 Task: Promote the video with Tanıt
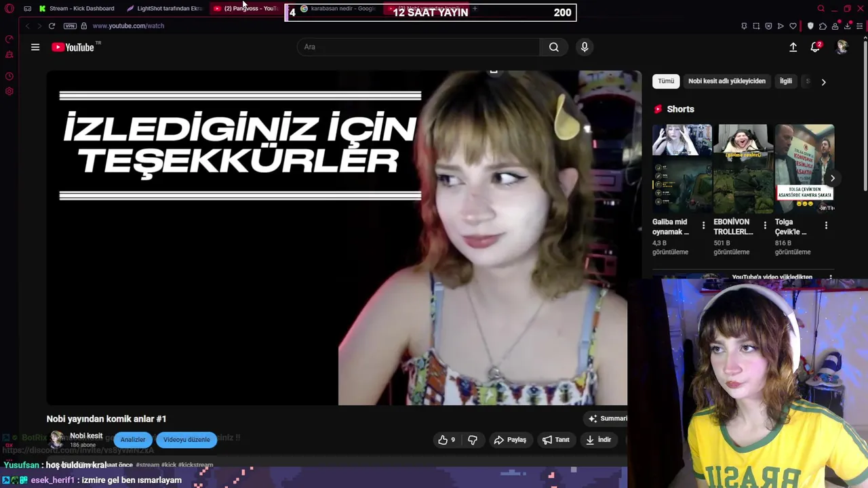pyautogui.click(x=555, y=440)
